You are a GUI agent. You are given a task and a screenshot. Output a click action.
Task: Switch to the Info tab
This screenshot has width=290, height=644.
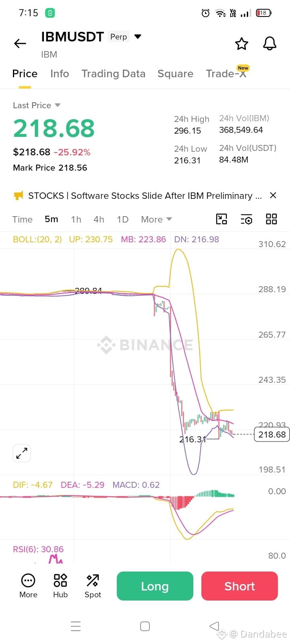[60, 74]
